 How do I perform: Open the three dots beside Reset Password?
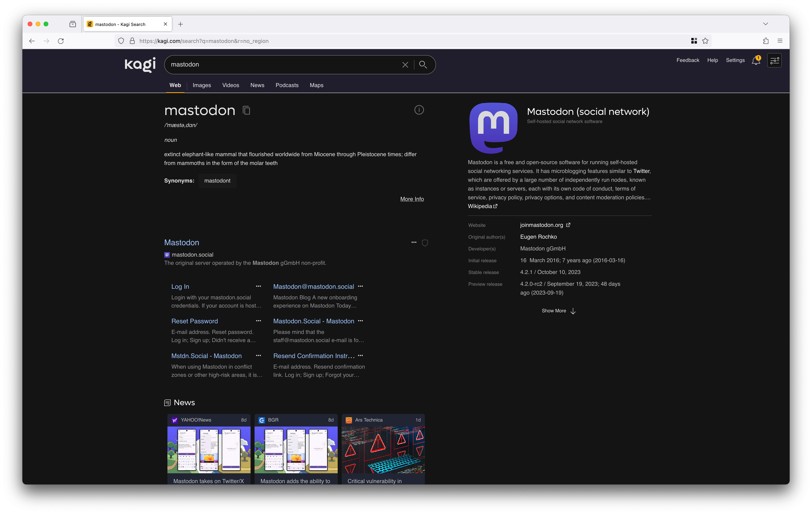[x=259, y=321]
